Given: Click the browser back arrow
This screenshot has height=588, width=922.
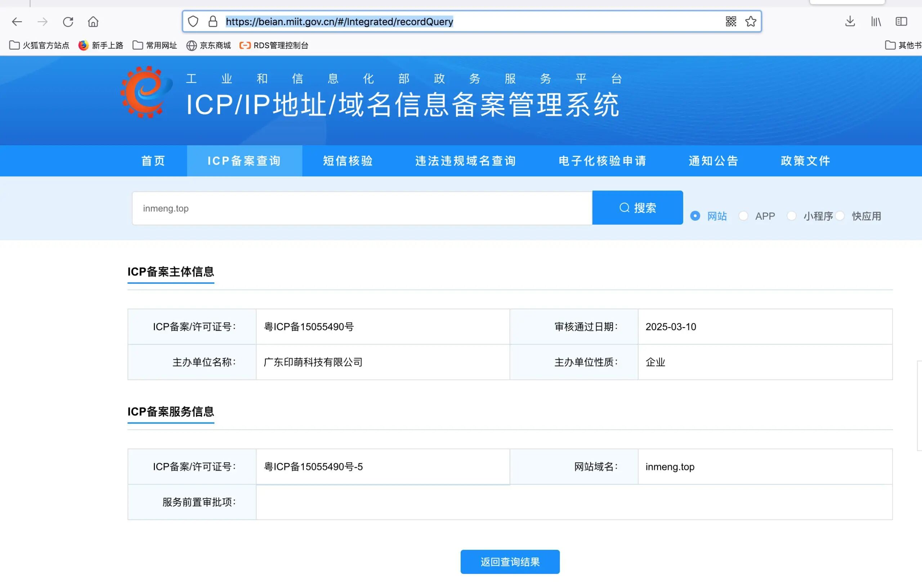Looking at the screenshot, I should [x=17, y=22].
